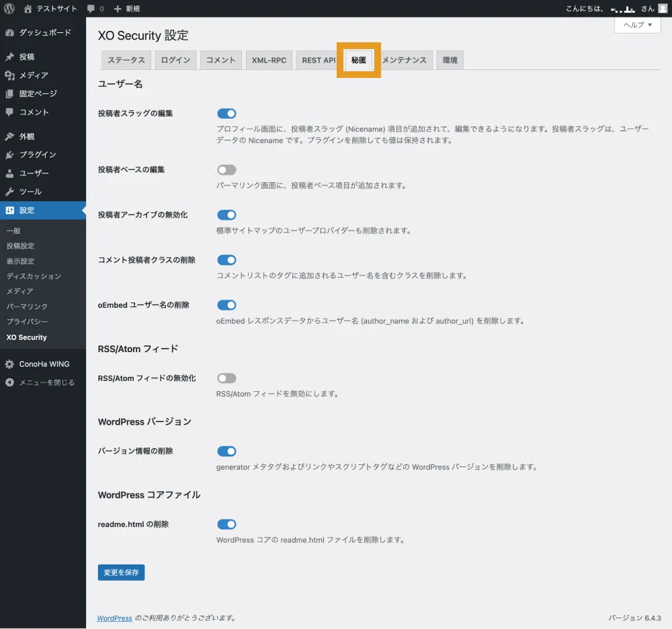The height and width of the screenshot is (629, 672).
Task: Click the Tools (ツール) wrench icon
Action: point(9,192)
